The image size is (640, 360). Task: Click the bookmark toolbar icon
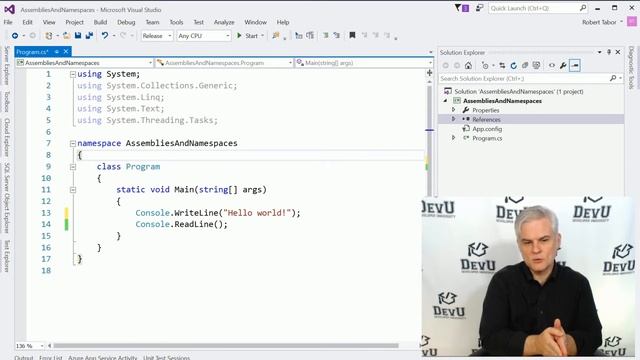(352, 36)
